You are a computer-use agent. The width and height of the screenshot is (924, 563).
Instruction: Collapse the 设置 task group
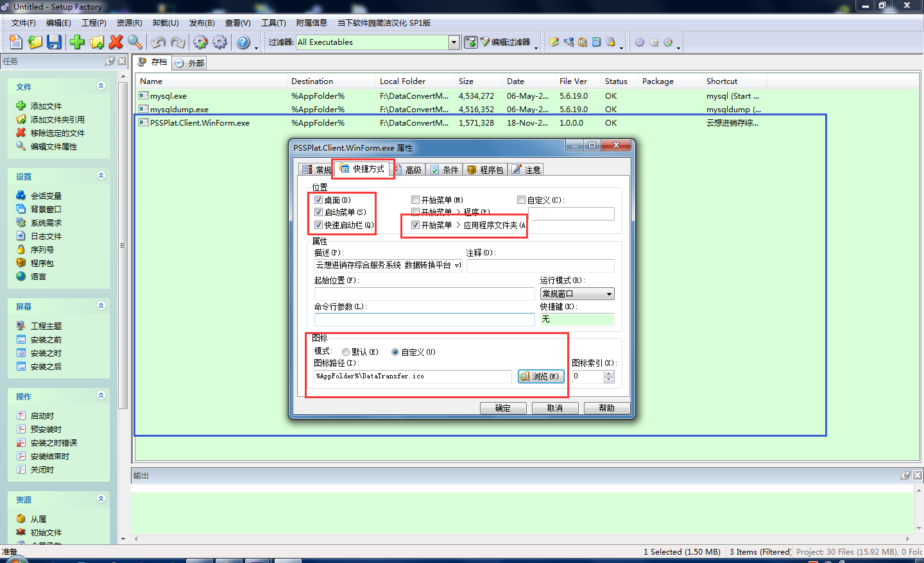click(x=101, y=175)
